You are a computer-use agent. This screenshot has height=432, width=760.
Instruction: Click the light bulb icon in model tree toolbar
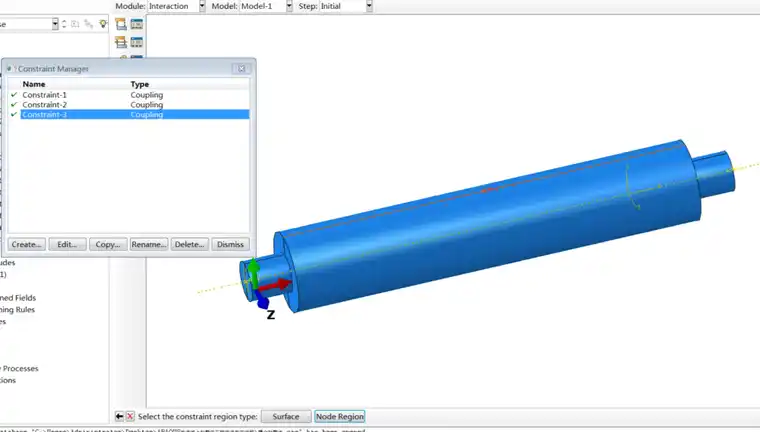(x=102, y=23)
